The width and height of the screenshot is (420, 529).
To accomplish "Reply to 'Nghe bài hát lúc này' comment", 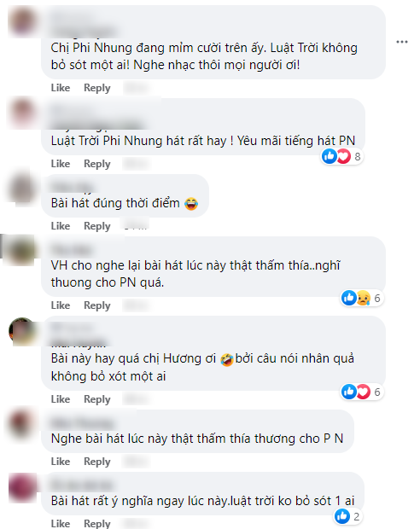I will tap(97, 462).
